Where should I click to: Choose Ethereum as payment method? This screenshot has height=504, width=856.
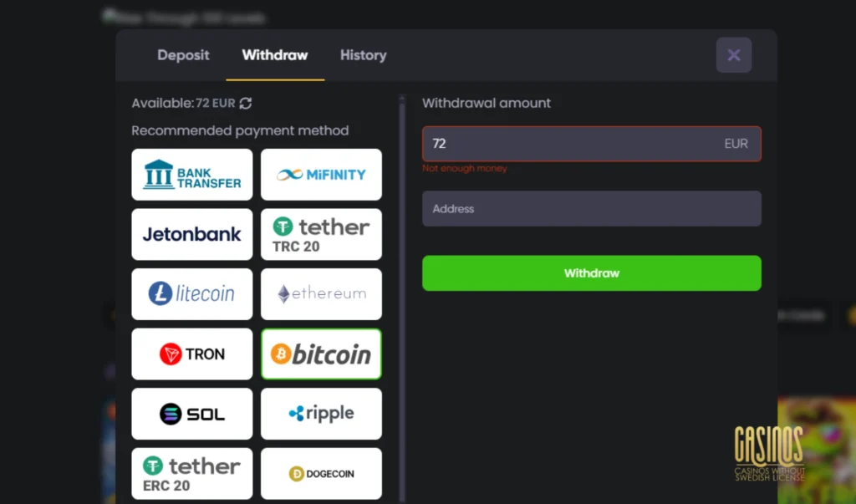pyautogui.click(x=321, y=293)
